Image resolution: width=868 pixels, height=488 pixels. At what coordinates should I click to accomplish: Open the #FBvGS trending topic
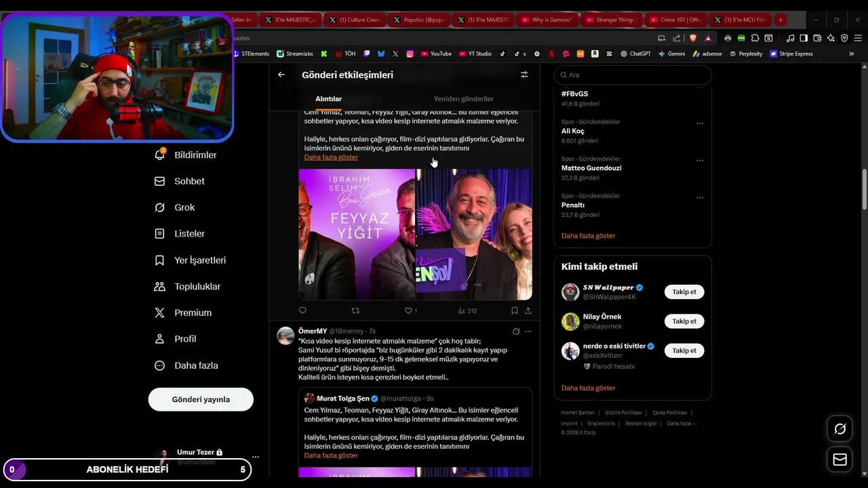click(574, 94)
